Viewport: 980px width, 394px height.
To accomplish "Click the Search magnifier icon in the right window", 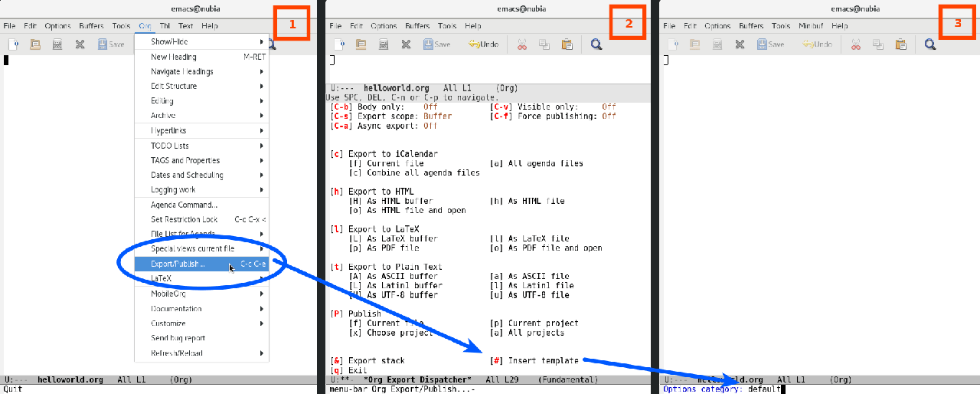I will pyautogui.click(x=929, y=44).
